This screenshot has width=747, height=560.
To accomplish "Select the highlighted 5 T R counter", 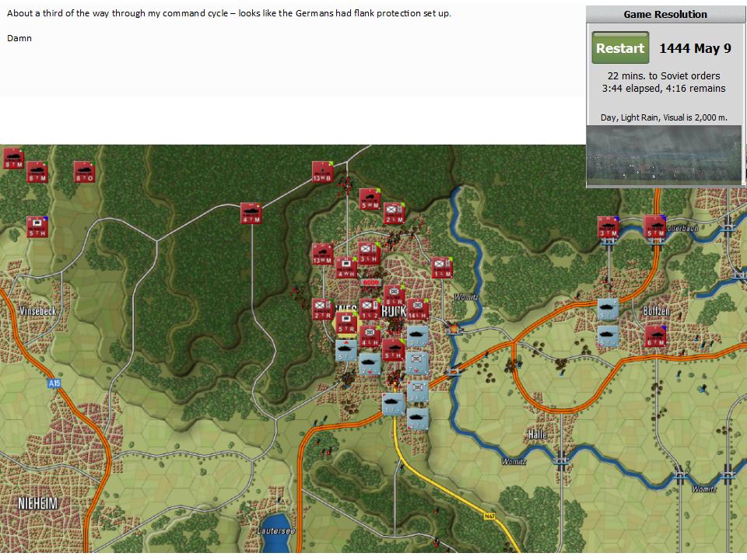I will (346, 322).
